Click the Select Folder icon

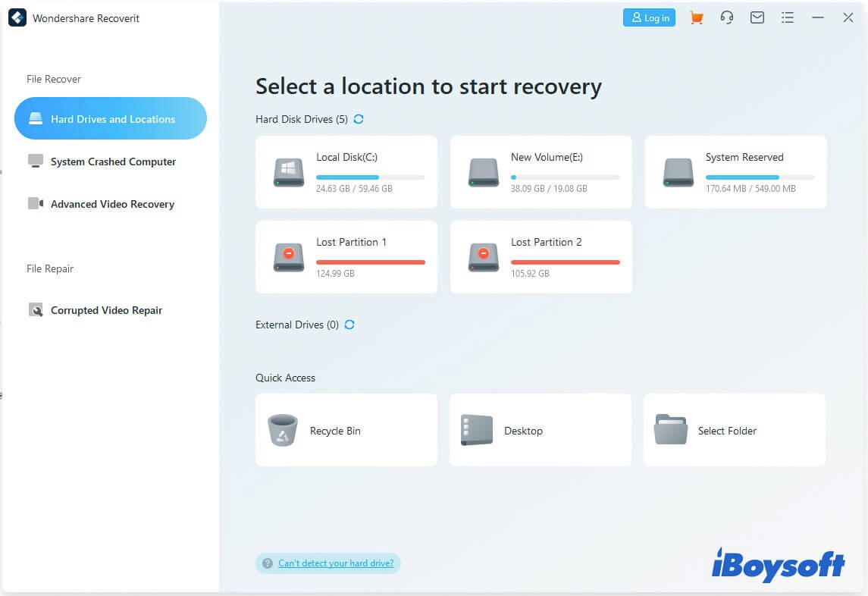[670, 430]
